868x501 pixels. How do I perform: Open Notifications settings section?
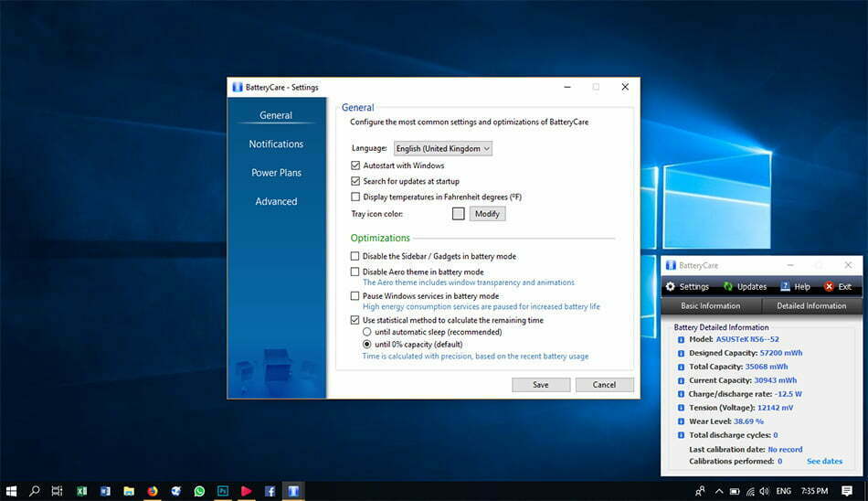[276, 144]
